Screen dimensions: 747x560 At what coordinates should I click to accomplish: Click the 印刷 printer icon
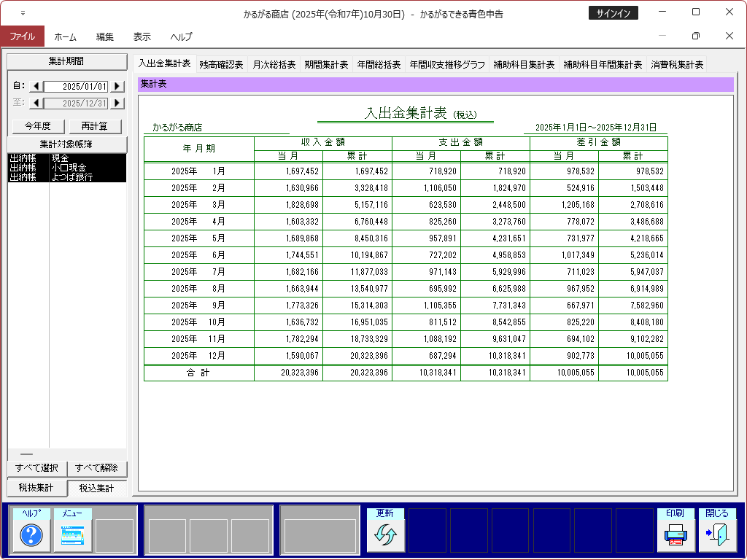676,535
